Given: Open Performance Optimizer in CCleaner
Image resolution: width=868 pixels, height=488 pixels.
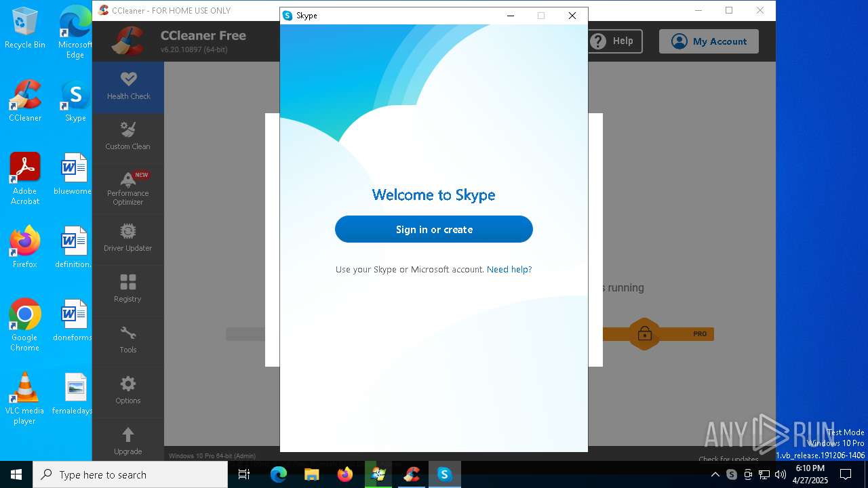Looking at the screenshot, I should click(x=128, y=188).
